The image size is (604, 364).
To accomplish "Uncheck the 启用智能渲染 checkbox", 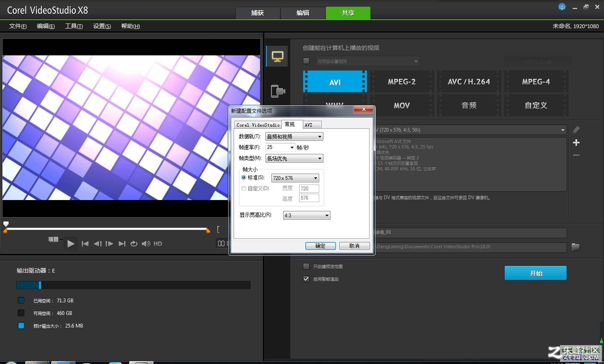I will tap(306, 279).
